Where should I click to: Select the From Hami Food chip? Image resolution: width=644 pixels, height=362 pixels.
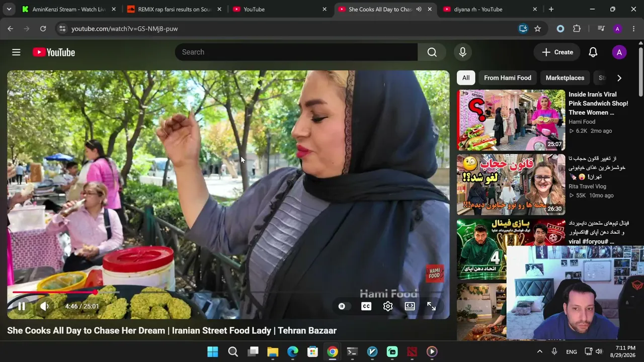pos(508,78)
